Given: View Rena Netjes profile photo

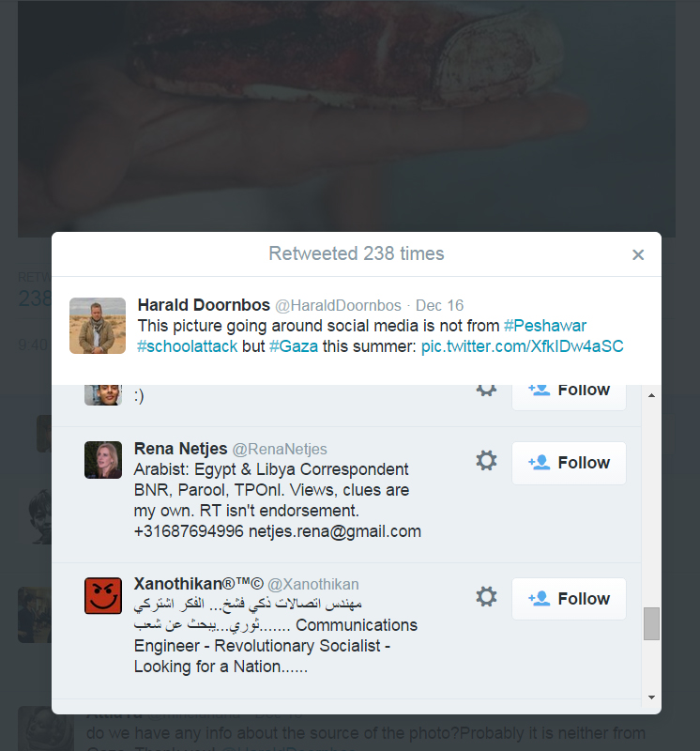Looking at the screenshot, I should [x=103, y=460].
